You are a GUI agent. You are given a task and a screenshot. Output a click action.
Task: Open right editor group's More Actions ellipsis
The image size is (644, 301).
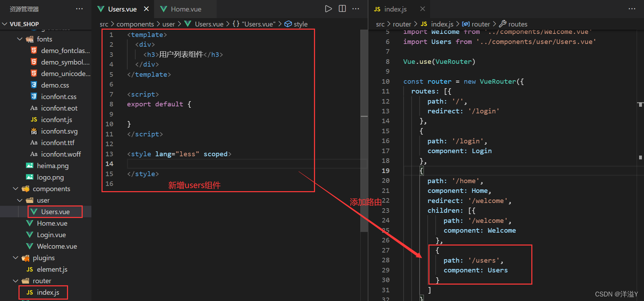pos(632,9)
